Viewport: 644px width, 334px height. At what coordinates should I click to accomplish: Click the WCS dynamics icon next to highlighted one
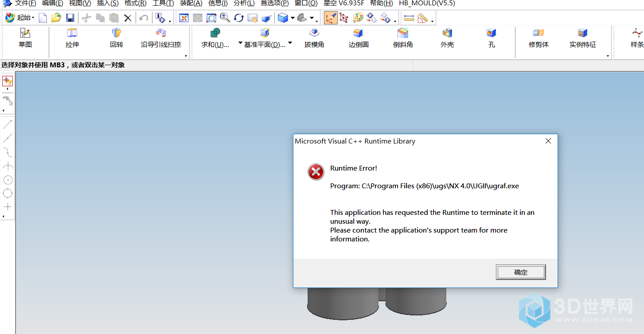(344, 18)
